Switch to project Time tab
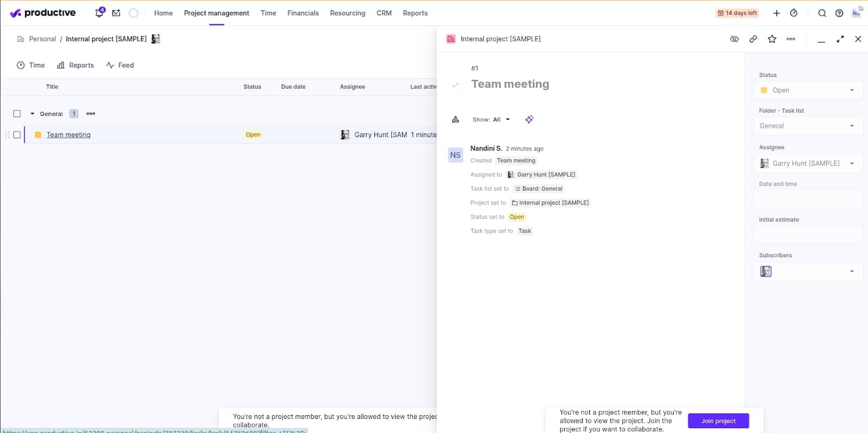Viewport: 868px width, 433px height. click(x=31, y=65)
